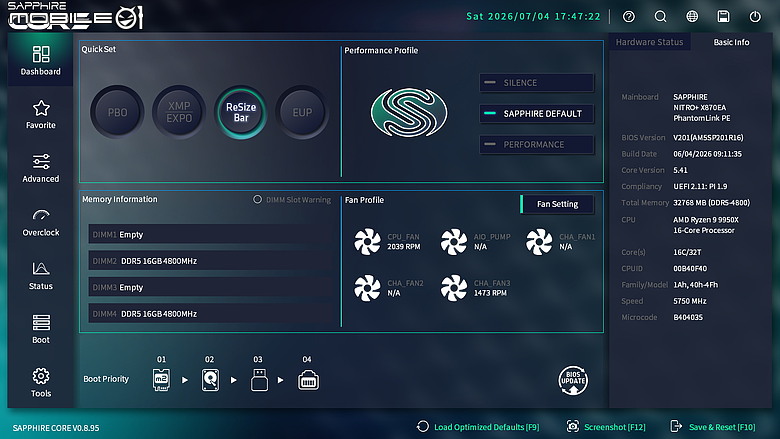
Task: Click Mainboard SAPPHIRE NITRO+ X870EA value
Action: [702, 107]
